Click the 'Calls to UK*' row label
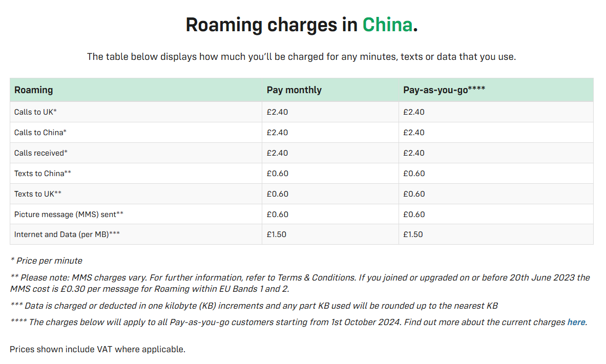This screenshot has width=606, height=364. point(35,112)
